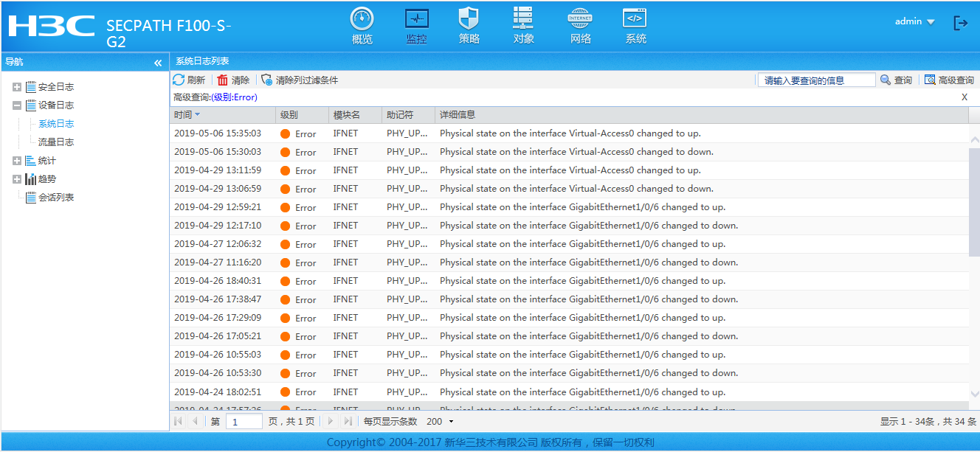This screenshot has height=452, width=980.
Task: Click detail text in 2019-04-29 12:17:10 row
Action: [589, 226]
